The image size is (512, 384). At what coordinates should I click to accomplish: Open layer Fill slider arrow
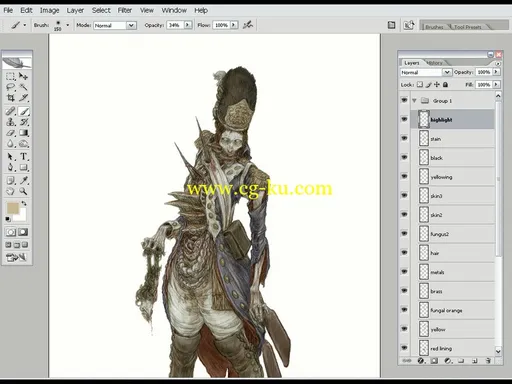[496, 85]
